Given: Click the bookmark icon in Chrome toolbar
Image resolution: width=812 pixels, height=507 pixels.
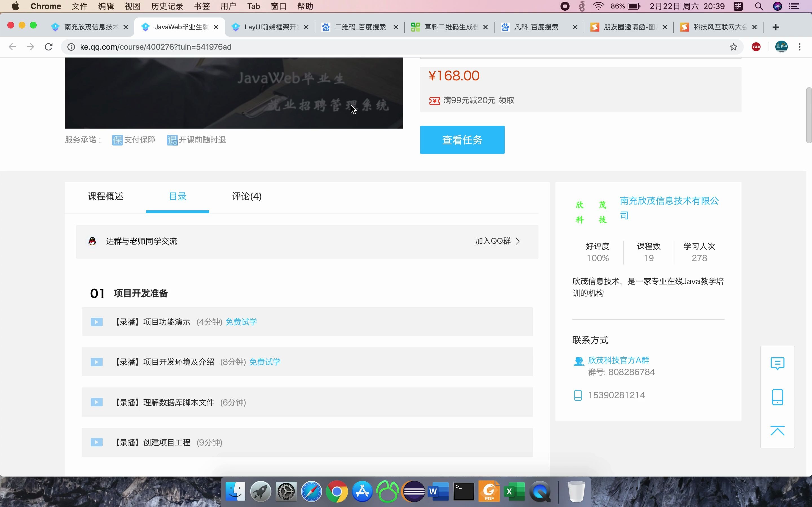Looking at the screenshot, I should [x=734, y=47].
